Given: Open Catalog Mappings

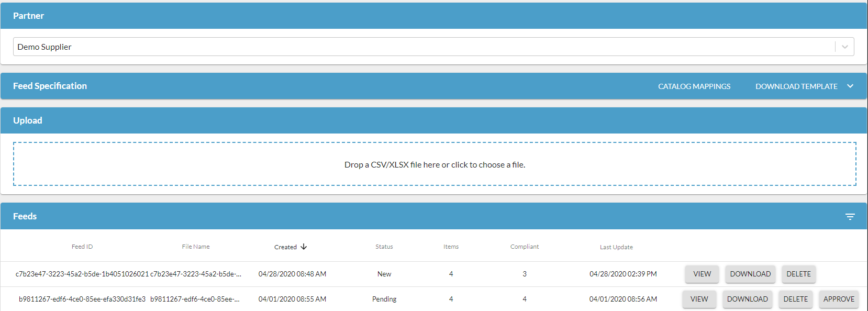Looking at the screenshot, I should click(x=694, y=86).
